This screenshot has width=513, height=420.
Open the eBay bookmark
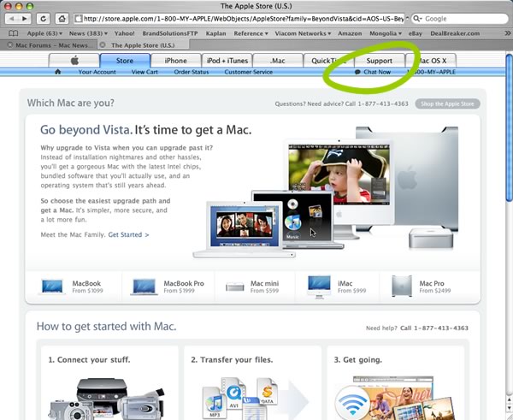(x=416, y=33)
